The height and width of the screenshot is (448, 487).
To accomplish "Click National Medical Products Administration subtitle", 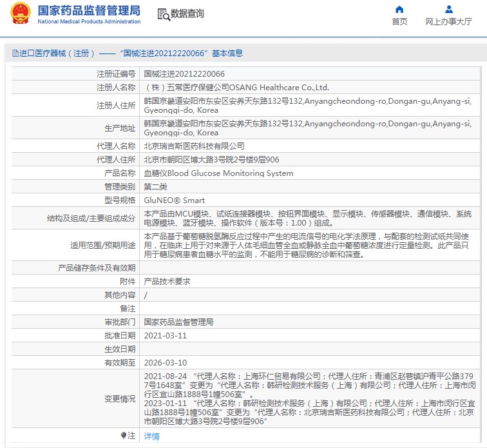I will pos(88,22).
